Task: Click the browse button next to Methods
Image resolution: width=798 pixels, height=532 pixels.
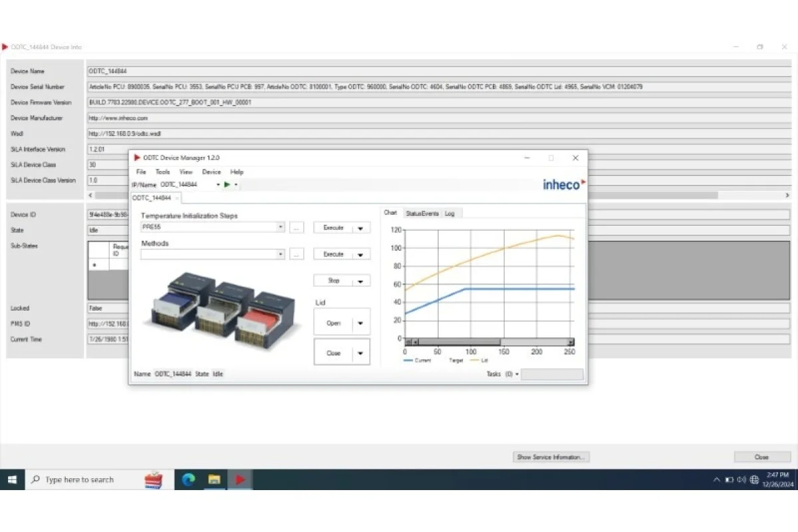Action: 297,254
